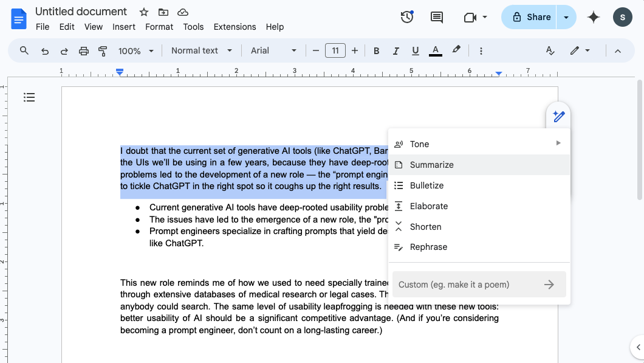The width and height of the screenshot is (644, 363).
Task: Open the Tools menu
Action: (193, 27)
